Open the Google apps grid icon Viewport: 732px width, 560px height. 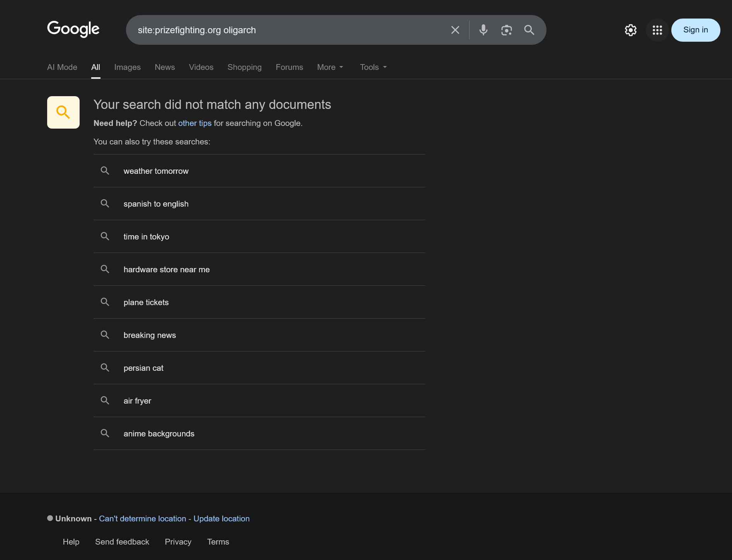tap(657, 30)
